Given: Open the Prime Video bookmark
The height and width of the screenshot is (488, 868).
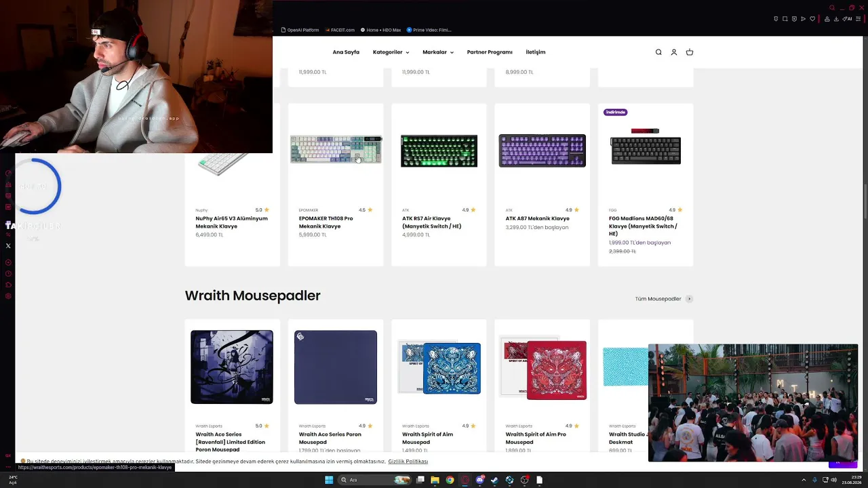Looking at the screenshot, I should (x=429, y=30).
